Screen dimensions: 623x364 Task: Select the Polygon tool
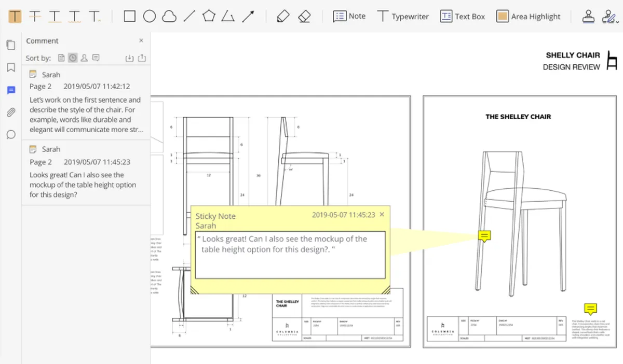(x=209, y=16)
